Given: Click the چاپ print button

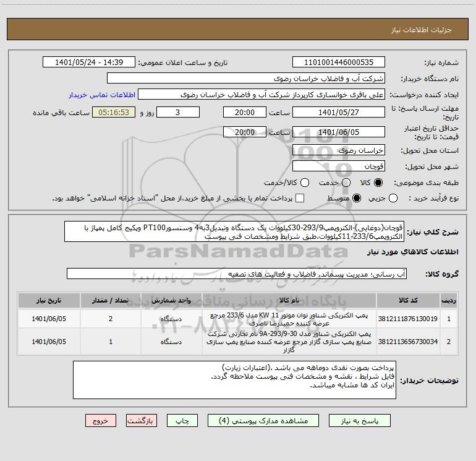Looking at the screenshot, I should pos(182,421).
